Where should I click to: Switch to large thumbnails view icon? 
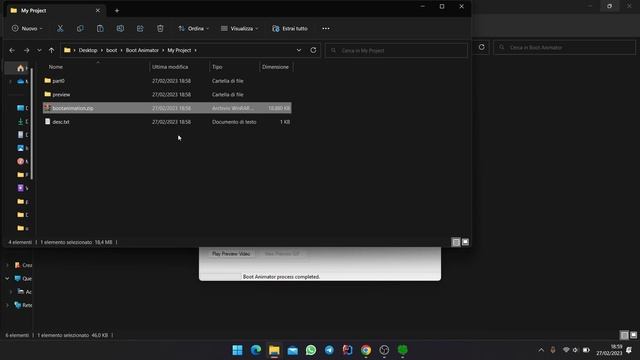click(465, 242)
